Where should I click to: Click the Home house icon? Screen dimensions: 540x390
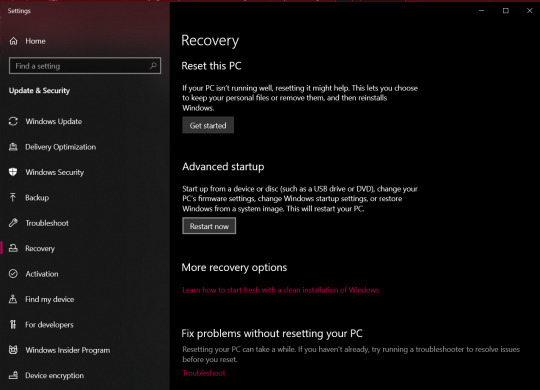point(13,41)
